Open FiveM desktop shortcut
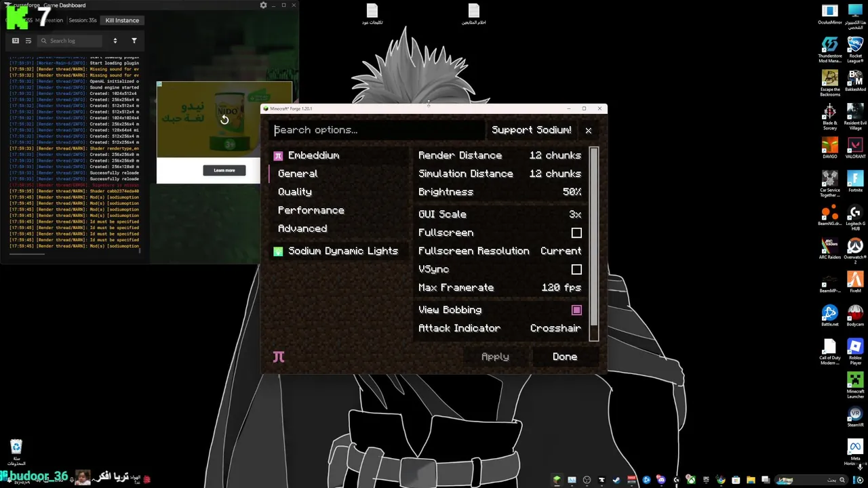 [855, 282]
